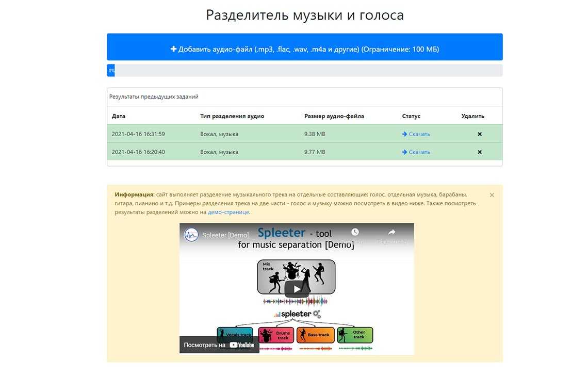588x392 pixels.
Task: Play the Spleeter demo video
Action: [x=297, y=289]
